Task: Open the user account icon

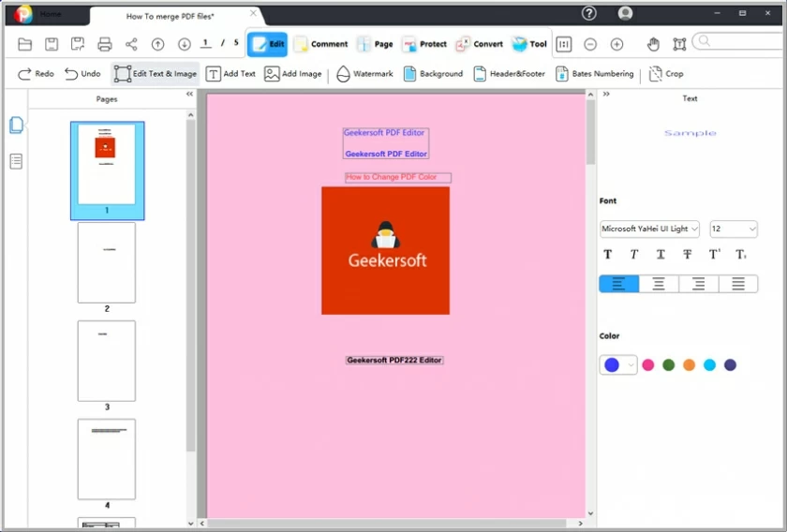Action: pyautogui.click(x=625, y=13)
